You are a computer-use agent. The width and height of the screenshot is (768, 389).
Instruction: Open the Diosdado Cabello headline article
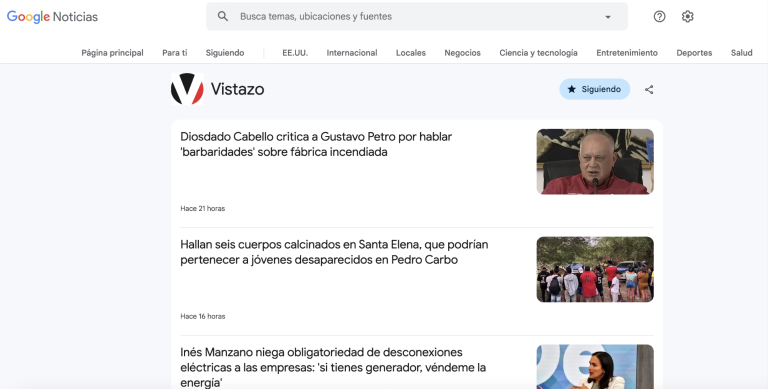[x=316, y=144]
